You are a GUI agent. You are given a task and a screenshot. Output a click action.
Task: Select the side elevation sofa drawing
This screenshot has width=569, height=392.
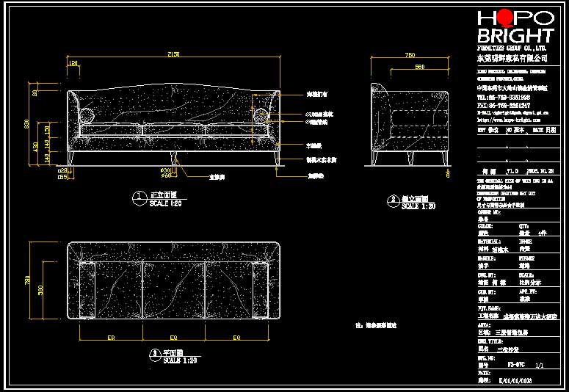pyautogui.click(x=410, y=124)
